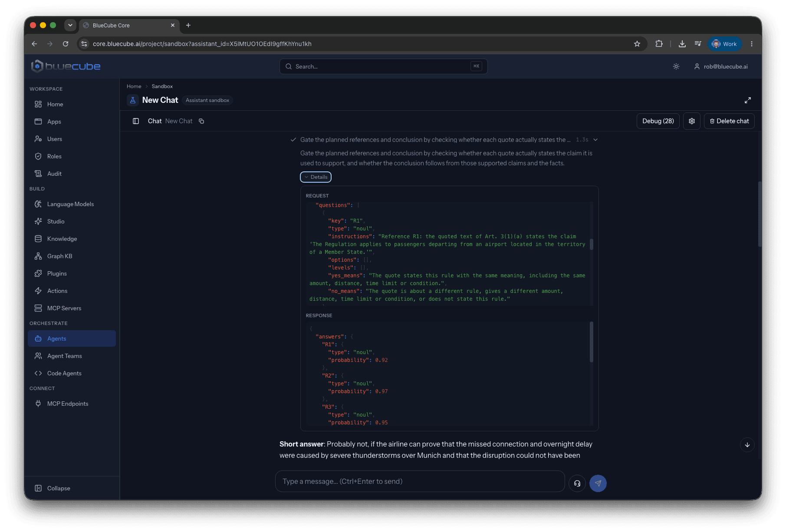Send the message with paper-plane button
Image resolution: width=786 pixels, height=532 pixels.
(598, 483)
